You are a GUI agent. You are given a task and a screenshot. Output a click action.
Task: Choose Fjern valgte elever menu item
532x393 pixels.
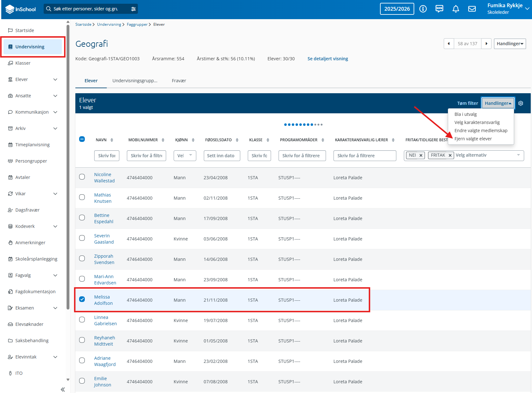[473, 139]
